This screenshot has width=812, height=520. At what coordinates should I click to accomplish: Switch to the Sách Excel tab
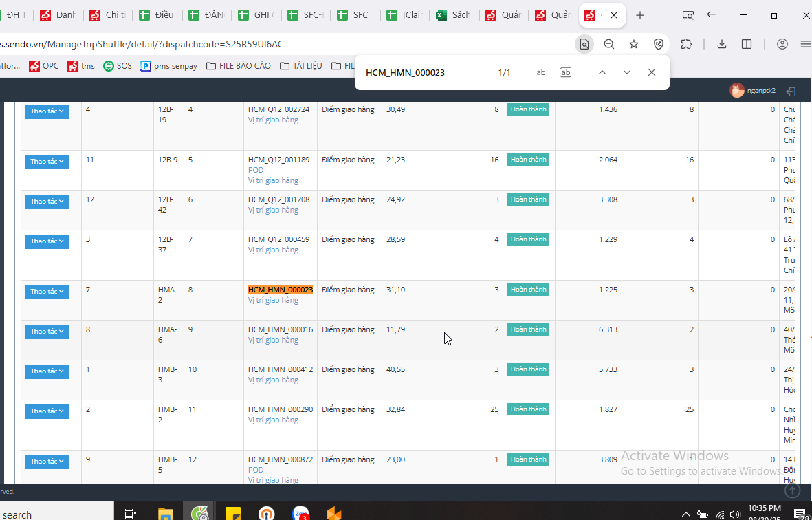point(455,15)
